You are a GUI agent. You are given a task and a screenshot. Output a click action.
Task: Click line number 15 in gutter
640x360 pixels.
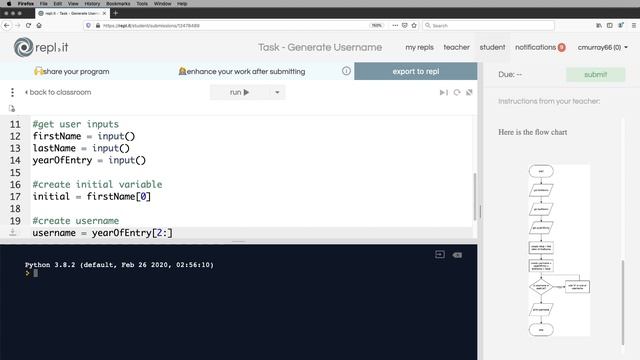click(x=16, y=172)
